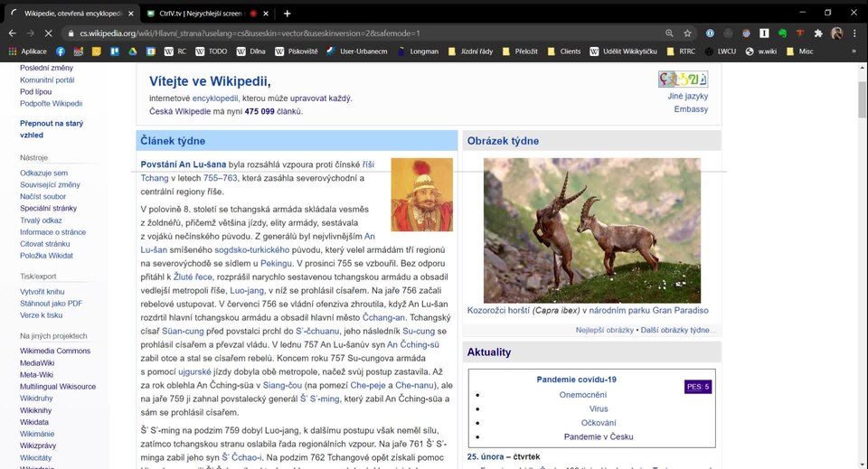Open the w.wiki bookmark
The height and width of the screenshot is (469, 868).
point(760,52)
